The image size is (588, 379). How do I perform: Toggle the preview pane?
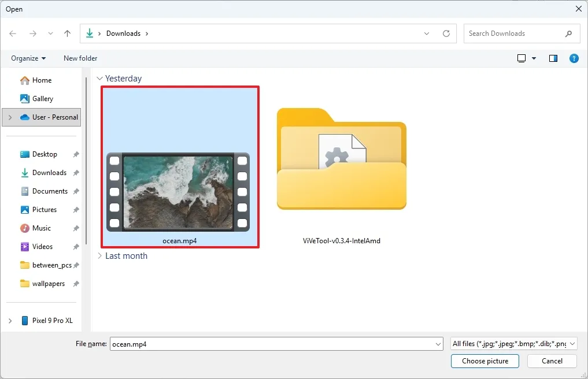(x=553, y=58)
